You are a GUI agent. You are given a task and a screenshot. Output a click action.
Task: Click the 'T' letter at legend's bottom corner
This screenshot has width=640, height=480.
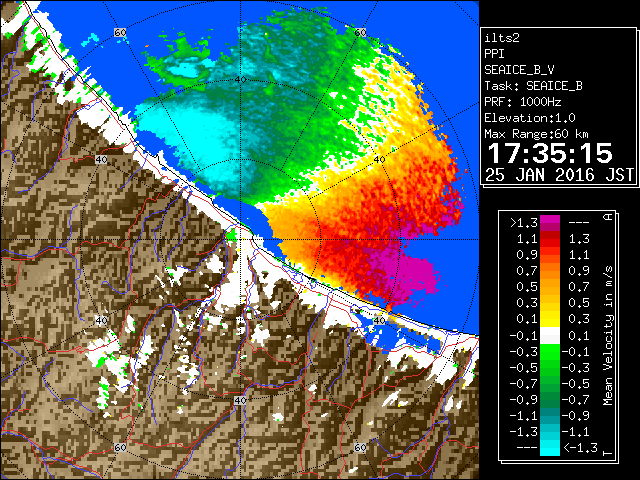[x=608, y=453]
